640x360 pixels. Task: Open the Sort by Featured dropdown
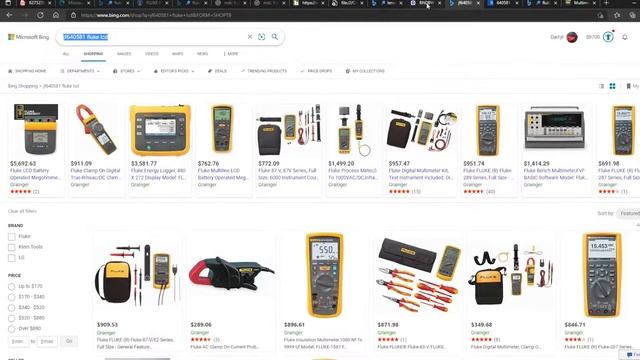(629, 213)
